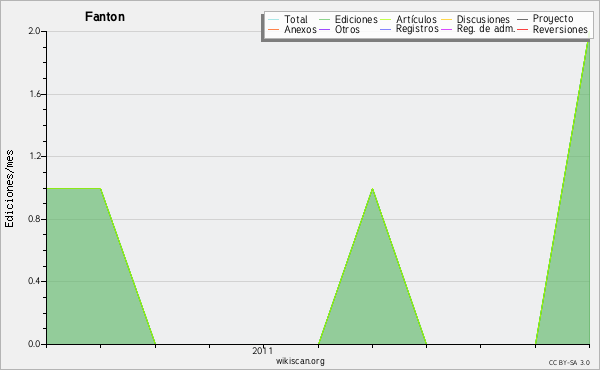600x370 pixels.
Task: Click the 1.6 y-axis value
Action: point(34,94)
